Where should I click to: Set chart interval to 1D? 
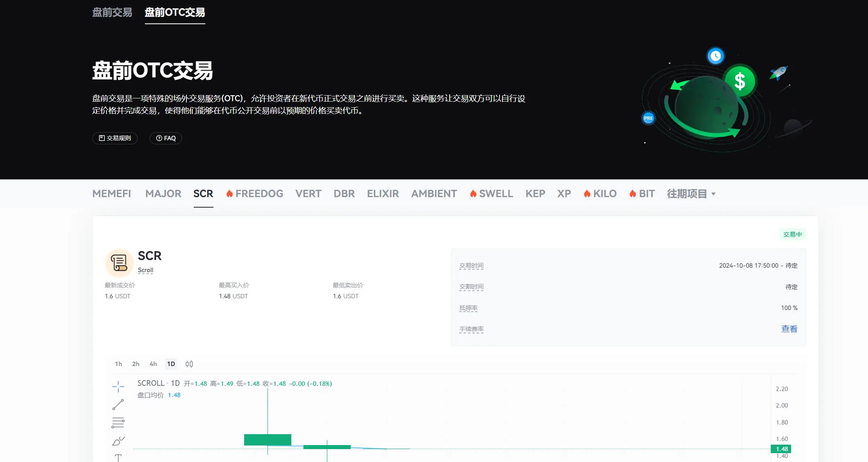[x=171, y=364]
